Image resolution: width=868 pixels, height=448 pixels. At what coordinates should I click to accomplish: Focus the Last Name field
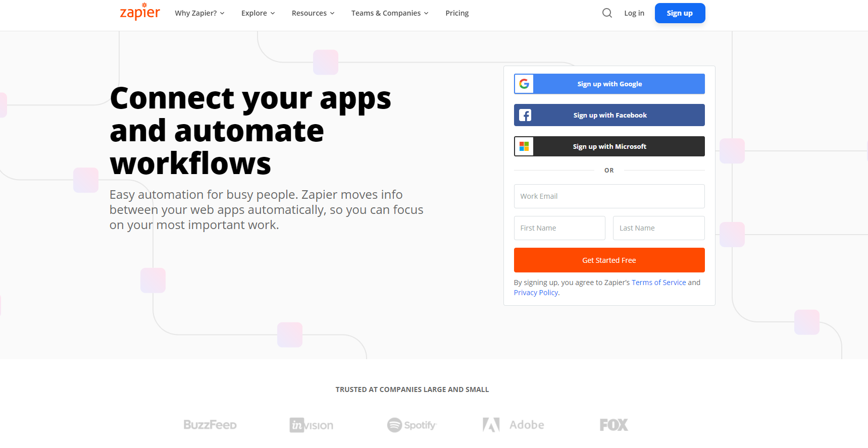tap(658, 228)
